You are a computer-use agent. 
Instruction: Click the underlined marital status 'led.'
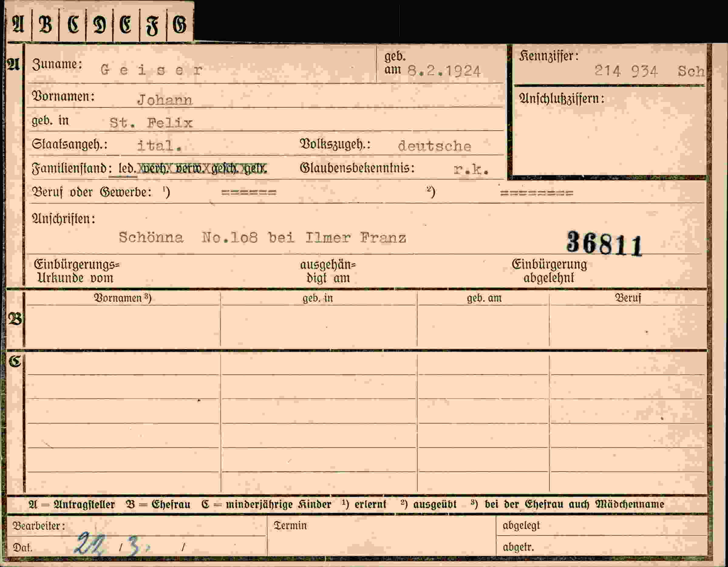pyautogui.click(x=128, y=169)
